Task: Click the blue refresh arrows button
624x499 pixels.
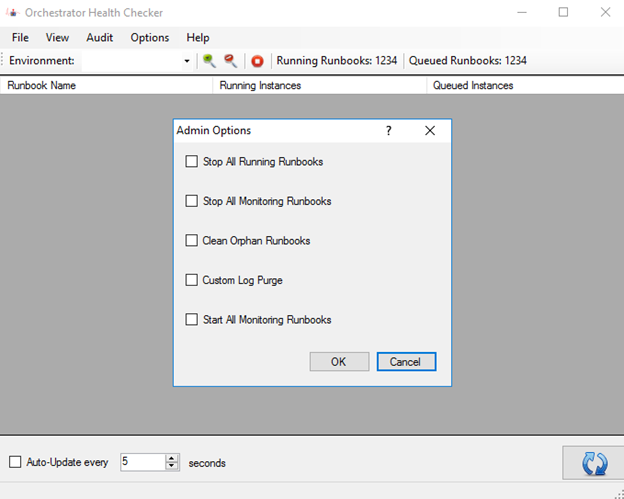Action: coord(595,463)
